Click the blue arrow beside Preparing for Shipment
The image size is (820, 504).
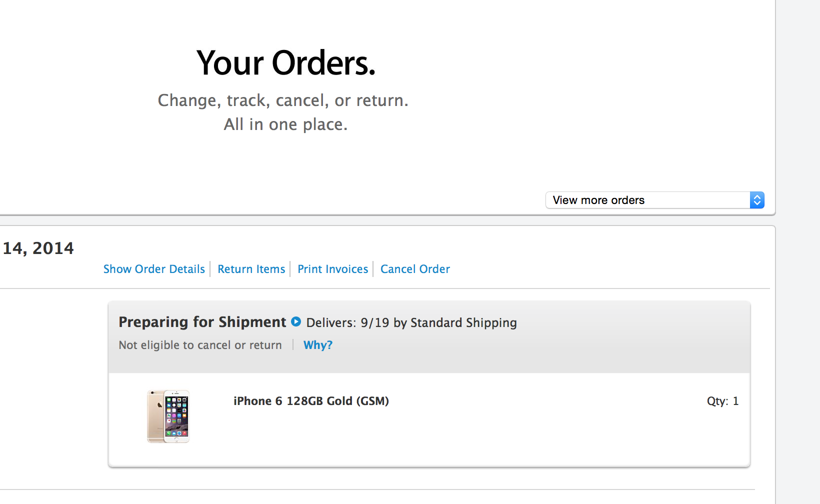coord(296,321)
